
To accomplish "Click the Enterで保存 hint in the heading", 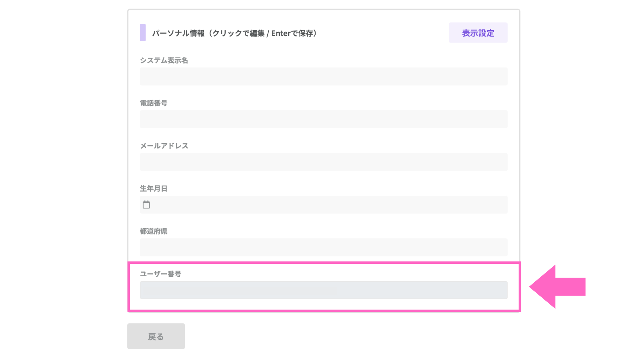I will 292,33.
